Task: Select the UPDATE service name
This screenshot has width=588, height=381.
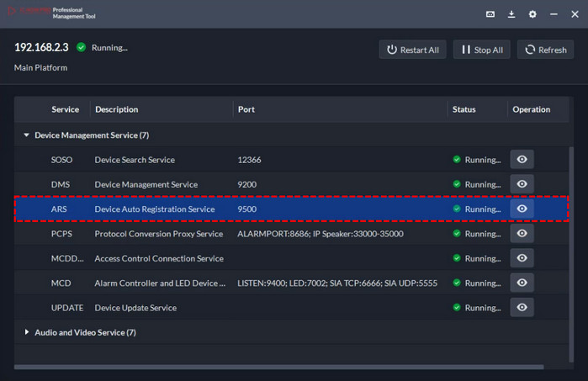Action: [67, 308]
